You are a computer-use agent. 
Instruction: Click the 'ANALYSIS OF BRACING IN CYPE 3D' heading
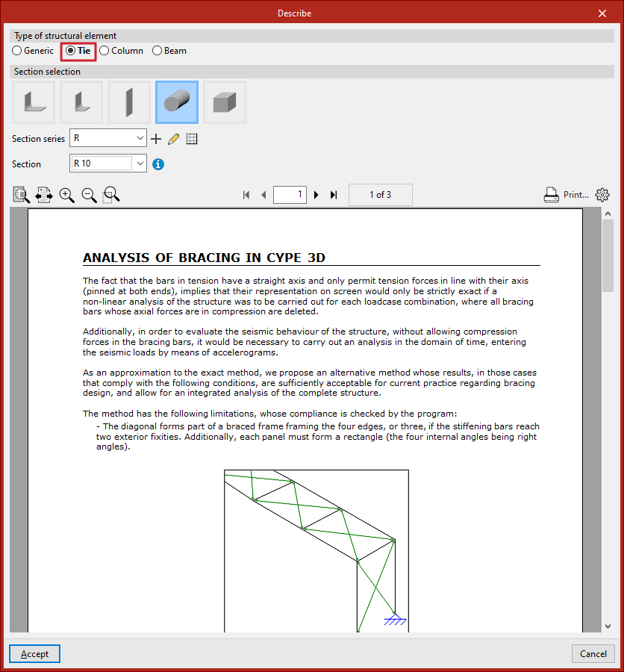click(204, 258)
